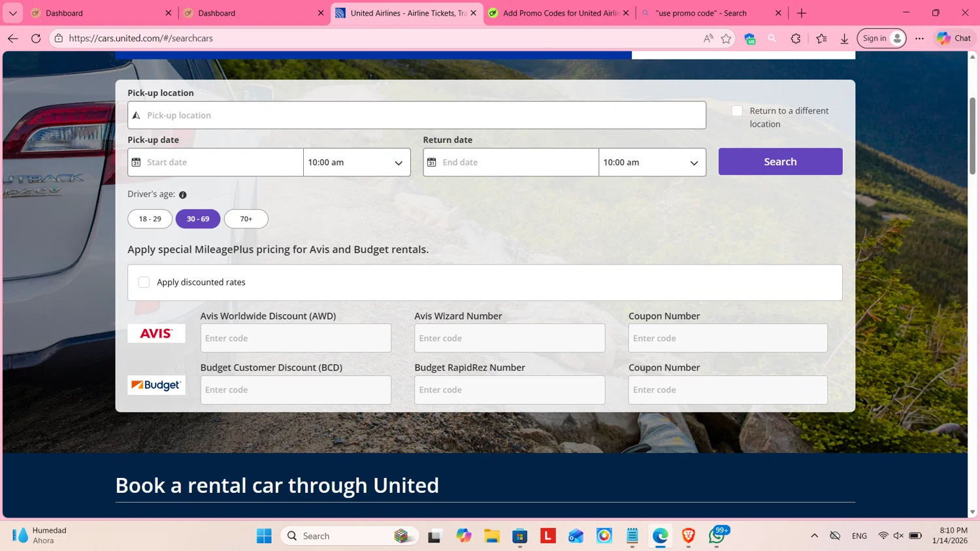Open the pick-up time dropdown
This screenshot has width=980, height=551.
(x=357, y=162)
